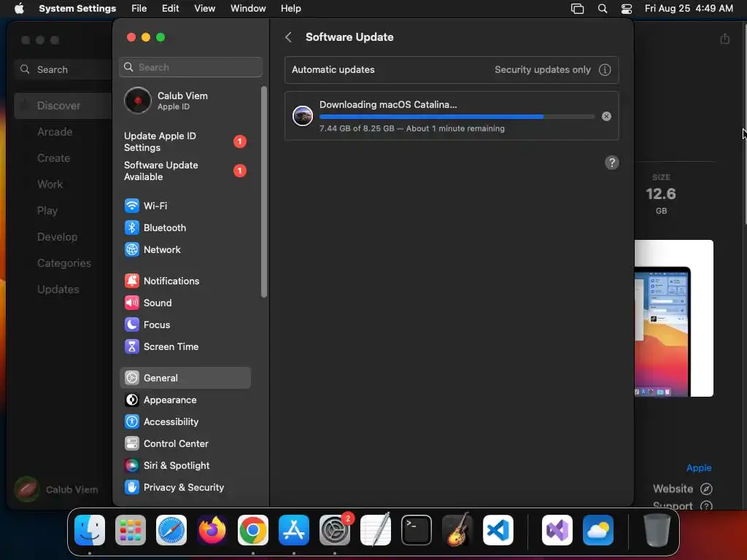Click the App Store share icon

tap(724, 39)
